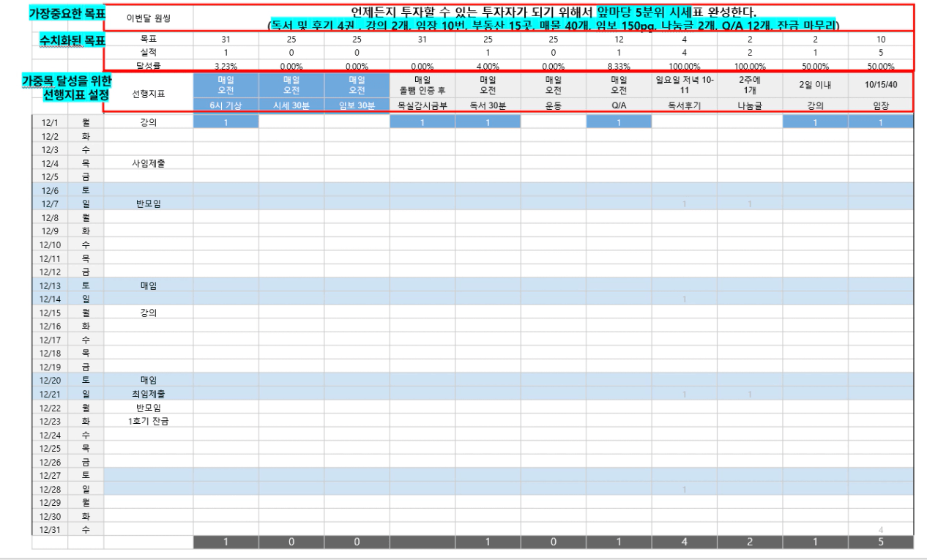Select the 12/1 date cell
The width and height of the screenshot is (927, 560).
pyautogui.click(x=50, y=122)
